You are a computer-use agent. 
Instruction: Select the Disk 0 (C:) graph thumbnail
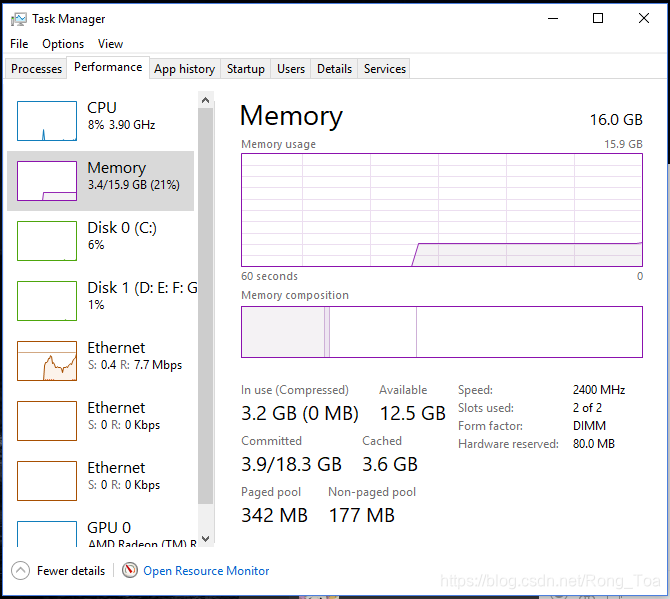(47, 241)
